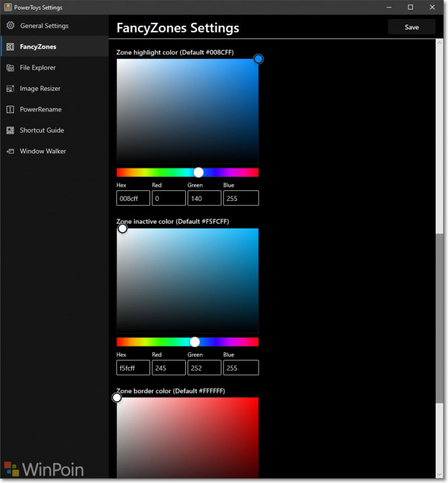The image size is (448, 483).
Task: Click the Red field showing 245
Action: [169, 368]
